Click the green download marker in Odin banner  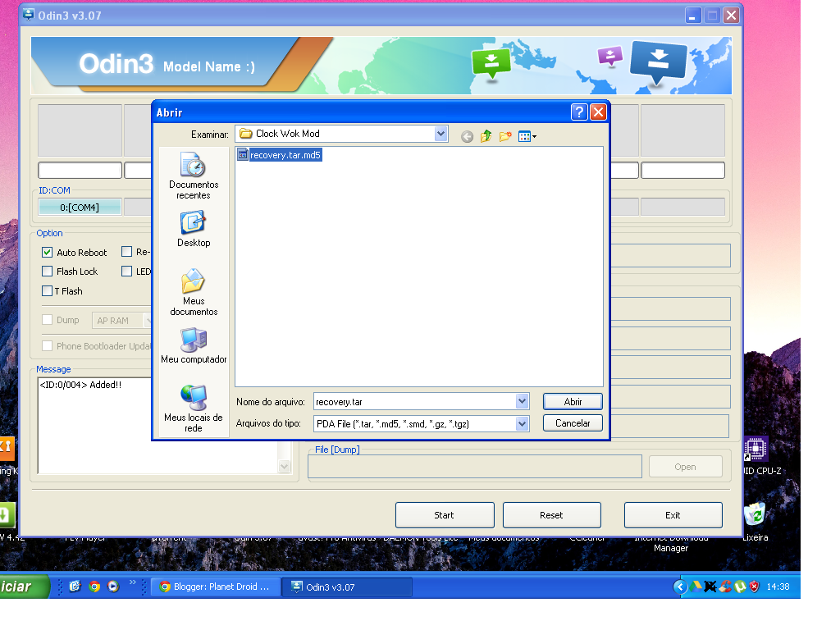coord(491,64)
